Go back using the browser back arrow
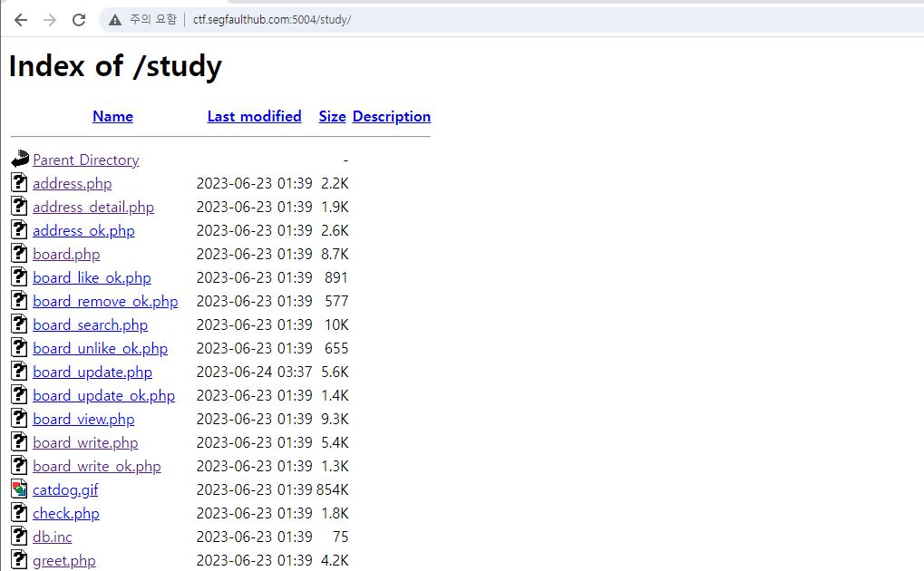924x571 pixels. pos(21,20)
